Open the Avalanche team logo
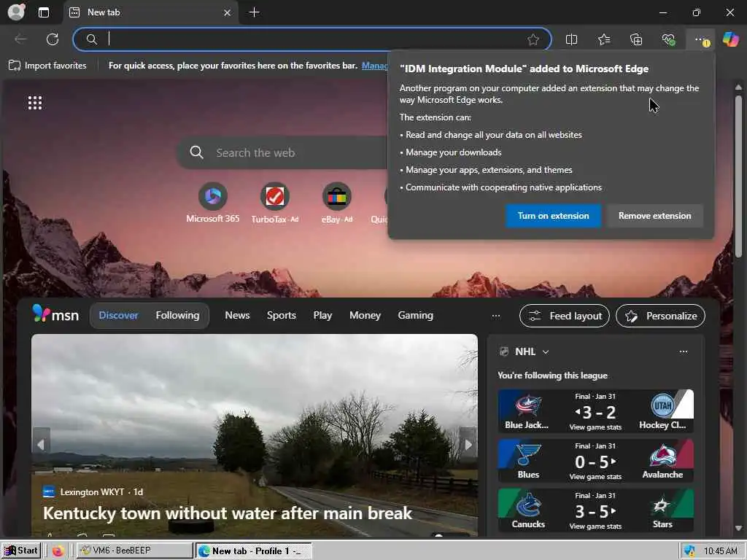The height and width of the screenshot is (560, 747). click(x=662, y=455)
